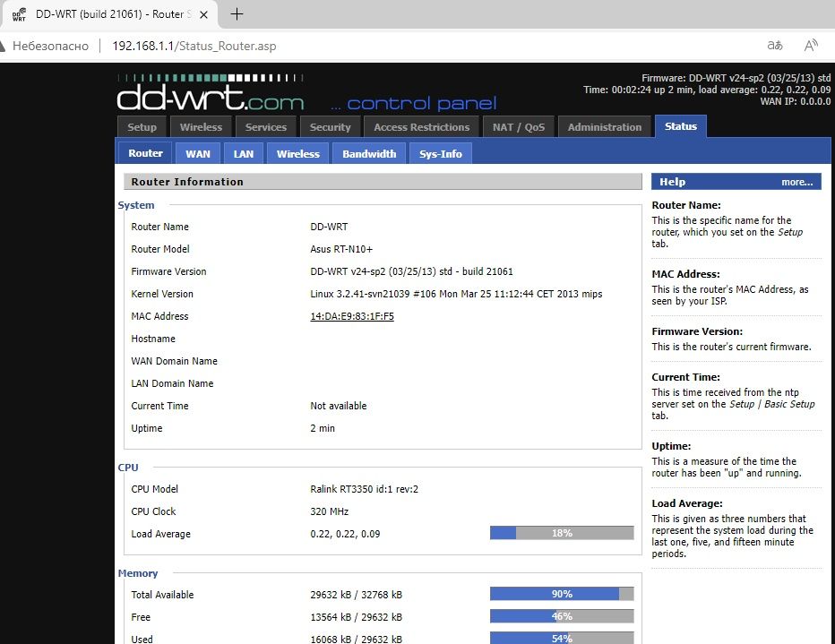Click the "System" section heading
835x644 pixels.
click(136, 205)
